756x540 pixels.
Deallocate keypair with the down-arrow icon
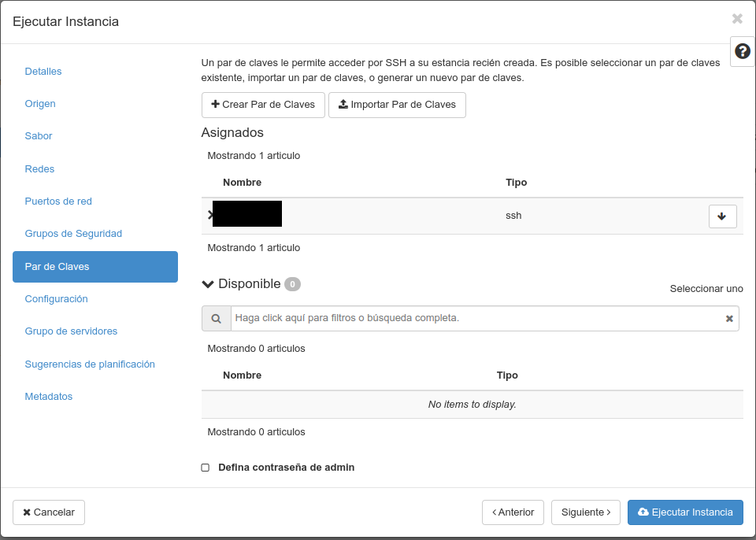pos(722,216)
